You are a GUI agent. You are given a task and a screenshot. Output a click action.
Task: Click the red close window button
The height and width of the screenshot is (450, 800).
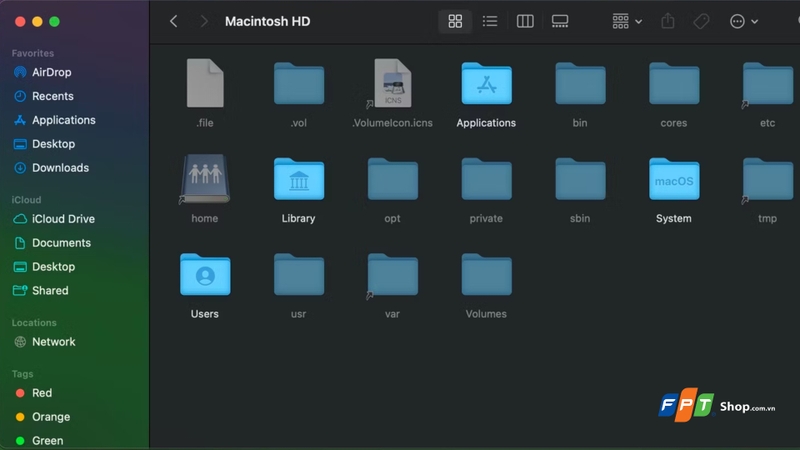pyautogui.click(x=20, y=21)
